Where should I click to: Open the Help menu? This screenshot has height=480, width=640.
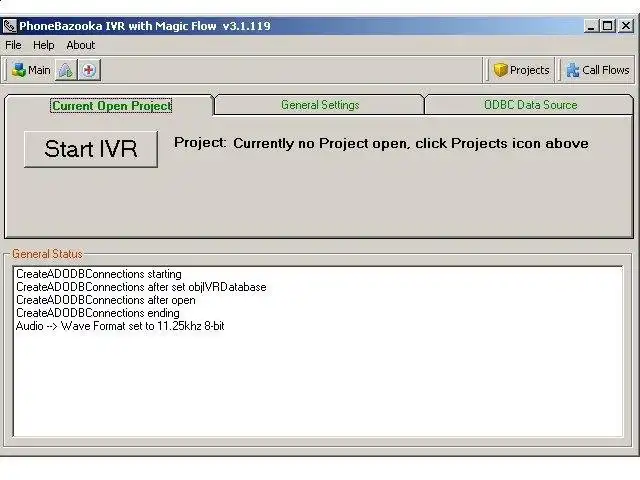[x=44, y=45]
